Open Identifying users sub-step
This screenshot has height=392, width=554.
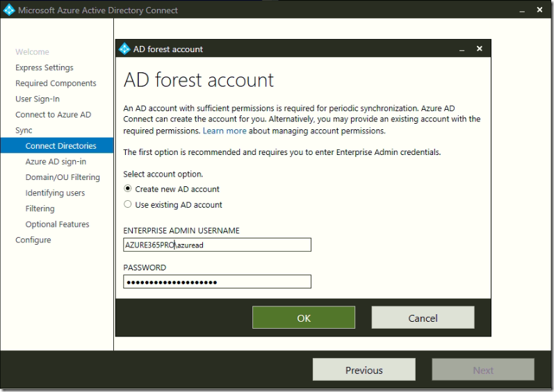55,193
